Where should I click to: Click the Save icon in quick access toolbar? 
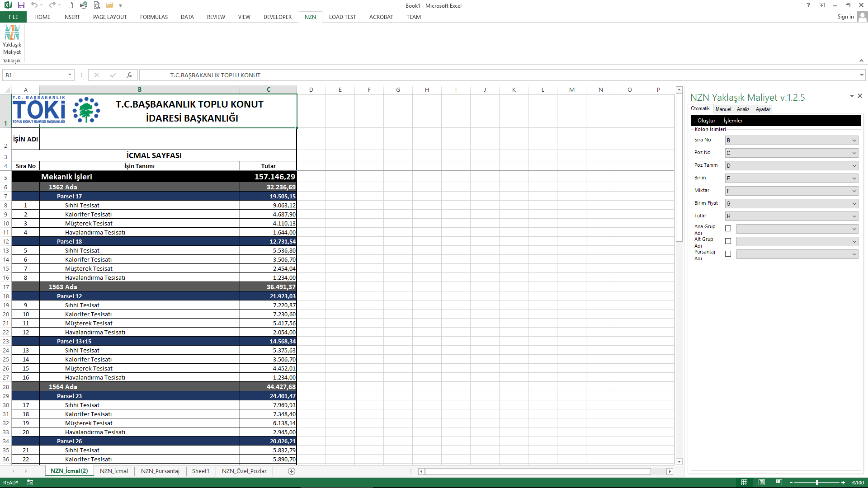pos(21,5)
